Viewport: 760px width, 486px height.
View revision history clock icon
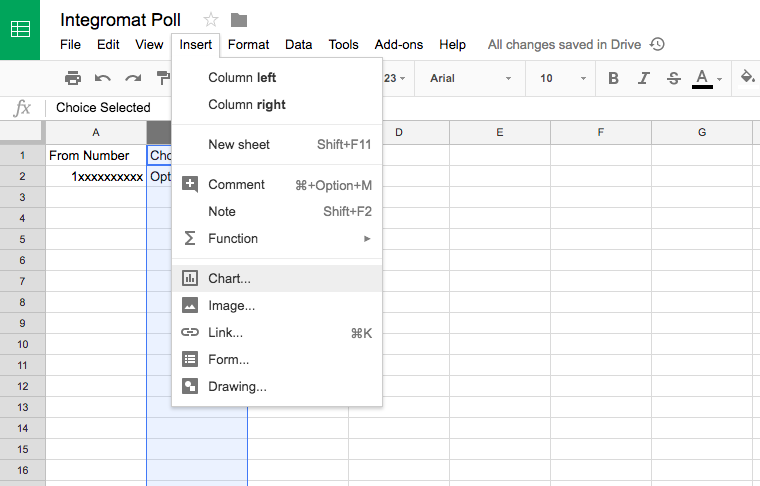click(x=657, y=44)
